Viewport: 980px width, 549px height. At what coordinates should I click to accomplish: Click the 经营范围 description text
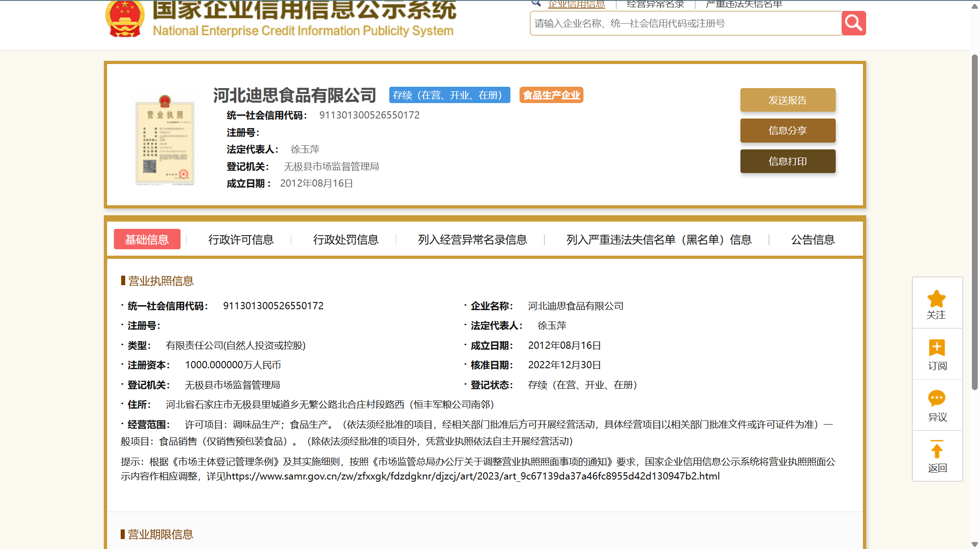pos(477,433)
